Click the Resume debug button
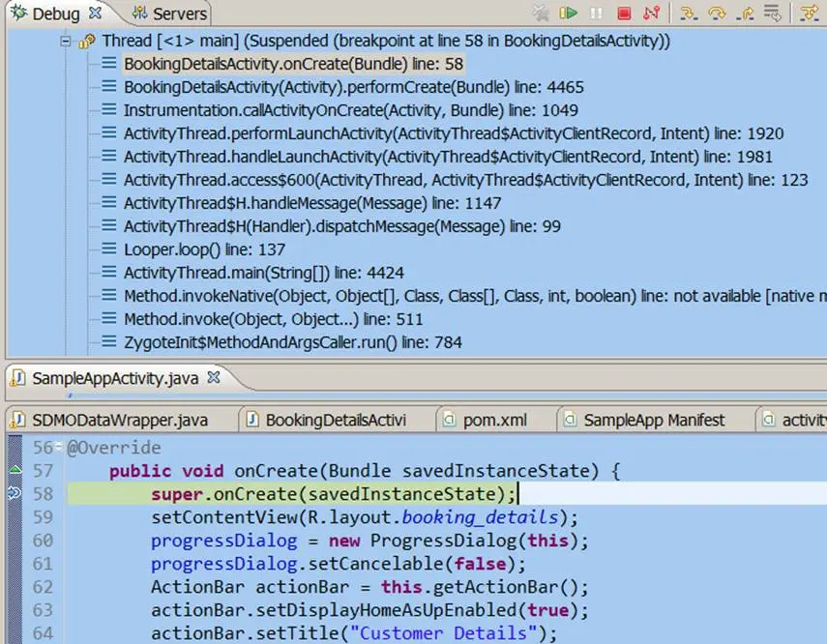 coord(568,13)
